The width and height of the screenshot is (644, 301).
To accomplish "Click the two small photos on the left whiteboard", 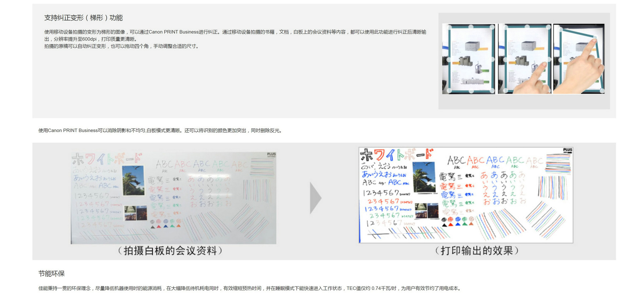I will [x=136, y=213].
